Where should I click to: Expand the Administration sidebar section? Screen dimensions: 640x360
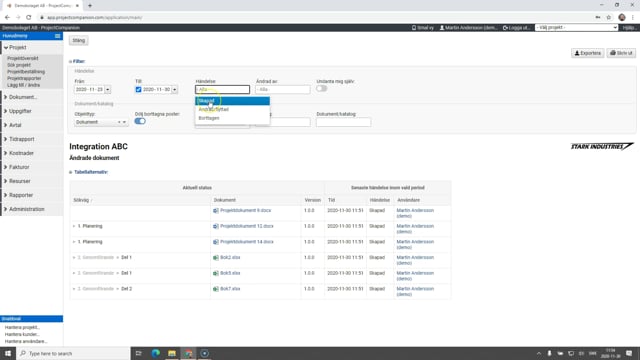(24, 209)
